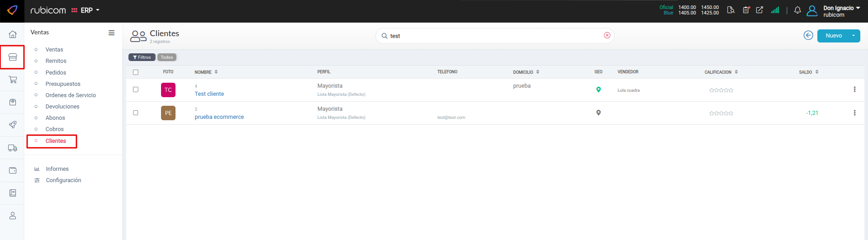868x240 pixels.
Task: Open Pedidos in the Ventas menu
Action: click(56, 72)
